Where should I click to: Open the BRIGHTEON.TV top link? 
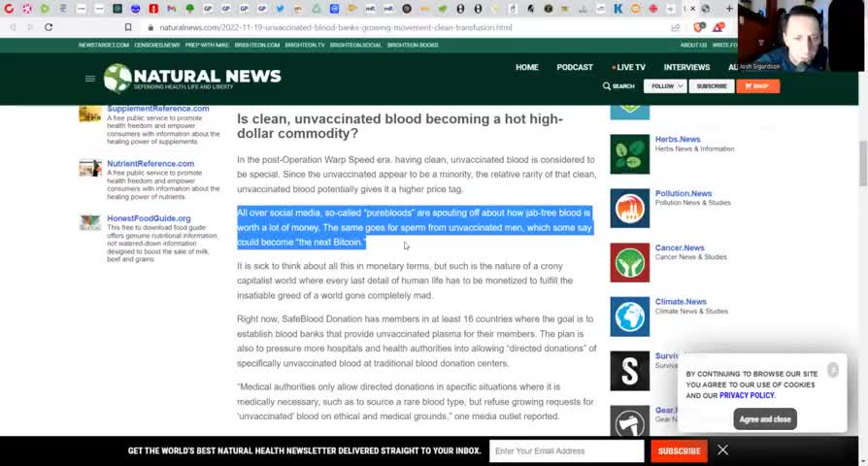pyautogui.click(x=305, y=45)
